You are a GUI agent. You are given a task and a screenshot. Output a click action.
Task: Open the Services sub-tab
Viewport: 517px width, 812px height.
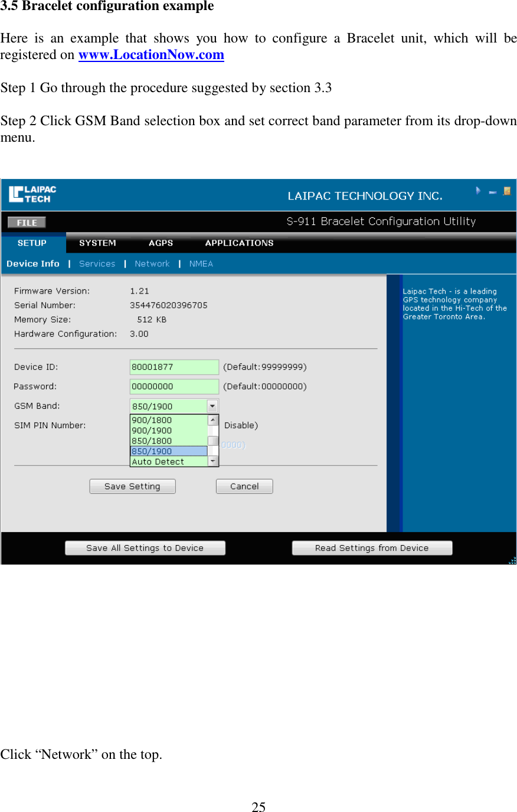point(97,264)
